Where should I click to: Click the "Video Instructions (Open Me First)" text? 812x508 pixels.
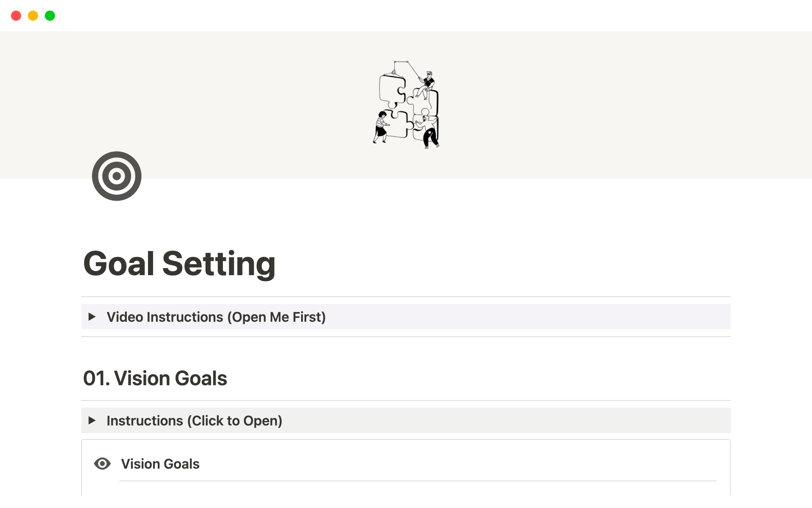coord(216,317)
